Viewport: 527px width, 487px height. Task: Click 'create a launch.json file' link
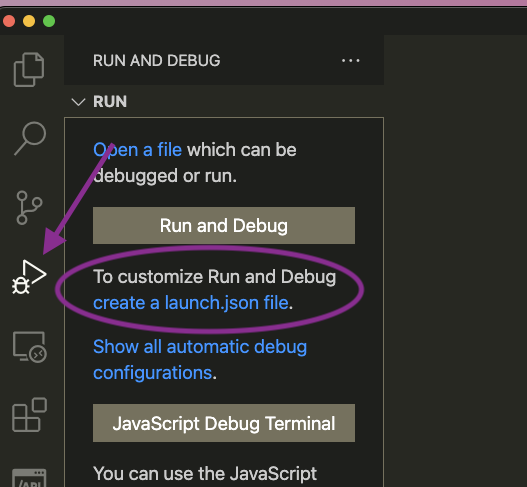(x=191, y=302)
